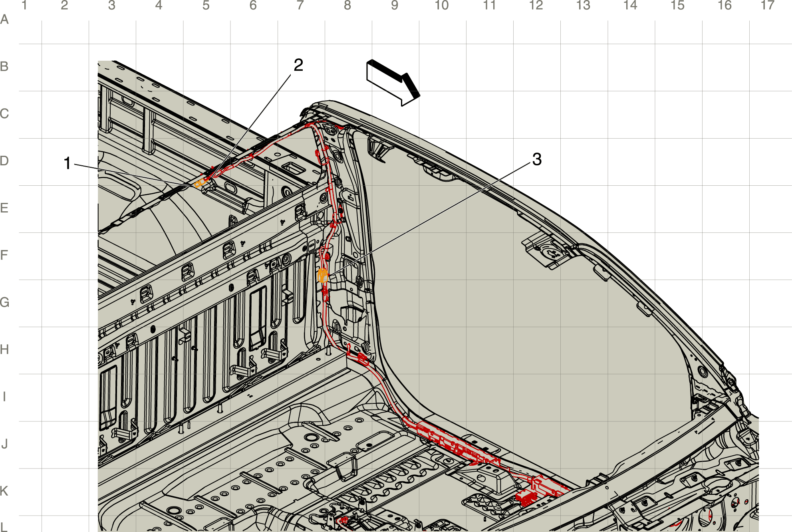792x532 pixels.
Task: Click grid row label F on left ruler
Action: coord(4,255)
